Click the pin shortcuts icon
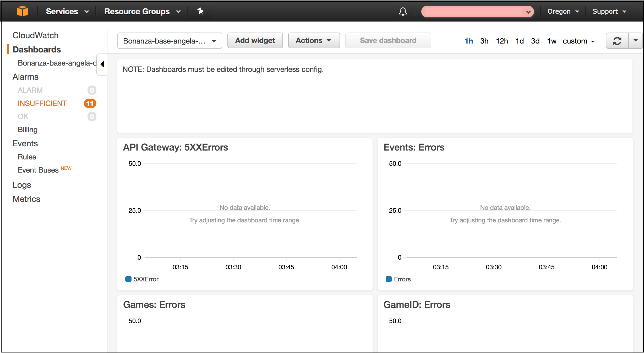 pyautogui.click(x=200, y=11)
